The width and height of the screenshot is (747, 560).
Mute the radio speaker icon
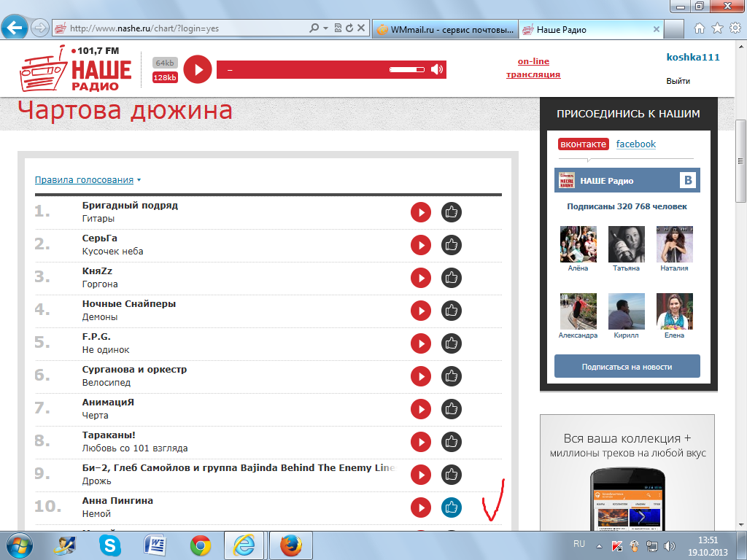tap(437, 69)
